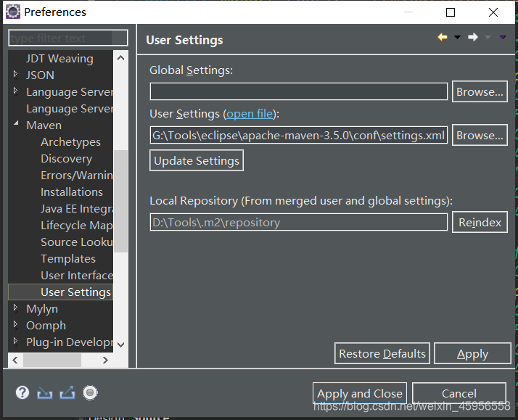Click the tree scroll up arrow
The height and width of the screenshot is (420, 518).
click(121, 58)
